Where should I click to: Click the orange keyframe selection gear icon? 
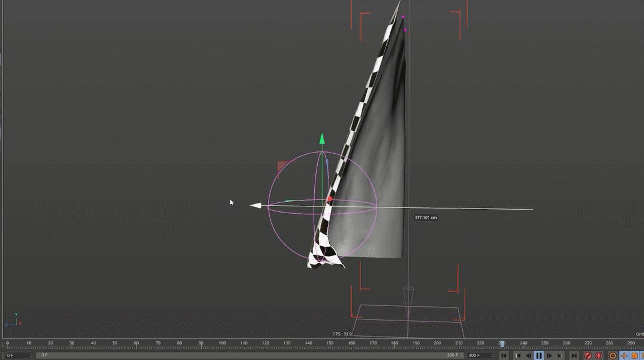pyautogui.click(x=612, y=355)
